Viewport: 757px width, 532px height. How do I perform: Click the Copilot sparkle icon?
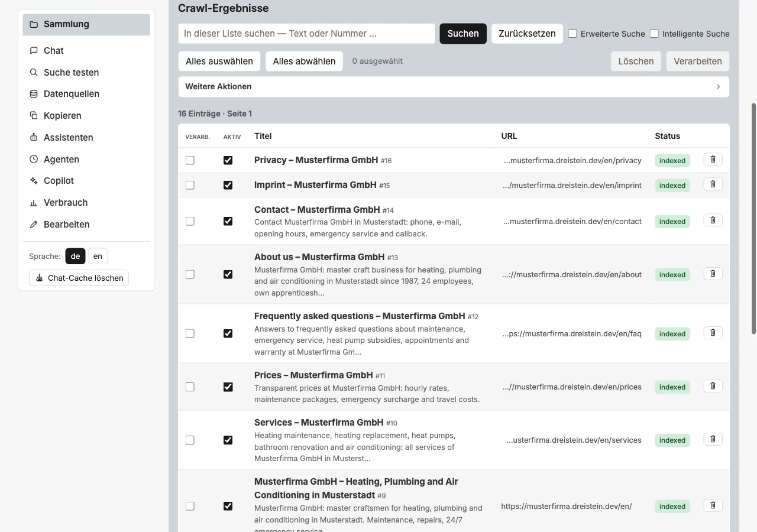click(34, 181)
